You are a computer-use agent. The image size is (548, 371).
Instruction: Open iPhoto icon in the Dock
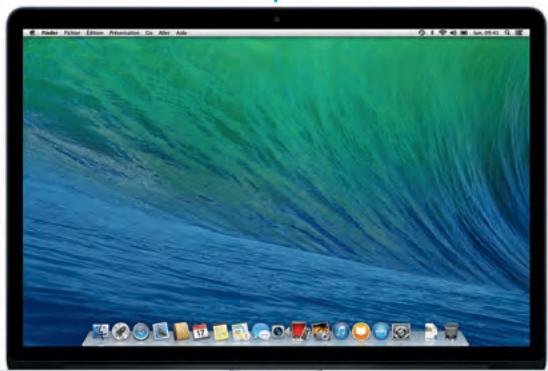321,331
